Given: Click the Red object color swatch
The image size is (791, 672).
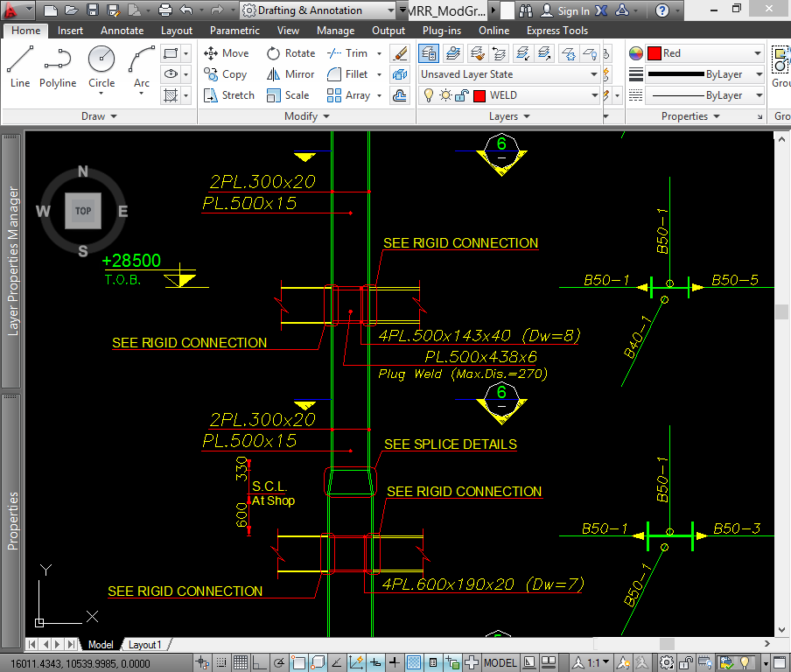Looking at the screenshot, I should 654,53.
